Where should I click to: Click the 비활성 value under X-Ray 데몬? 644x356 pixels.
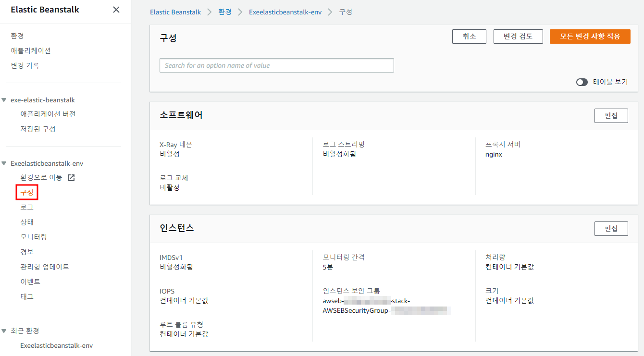[x=170, y=154]
